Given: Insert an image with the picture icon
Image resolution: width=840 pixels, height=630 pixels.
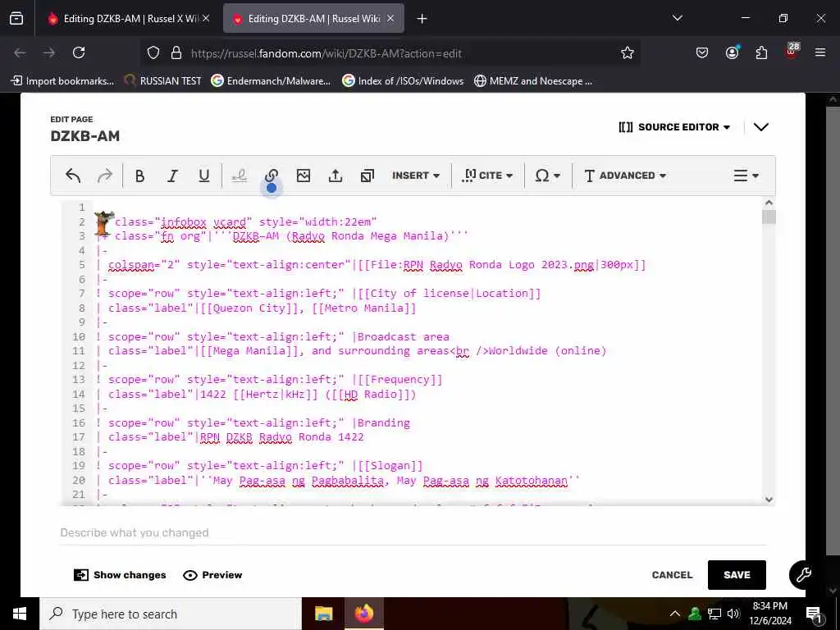Looking at the screenshot, I should pos(304,176).
